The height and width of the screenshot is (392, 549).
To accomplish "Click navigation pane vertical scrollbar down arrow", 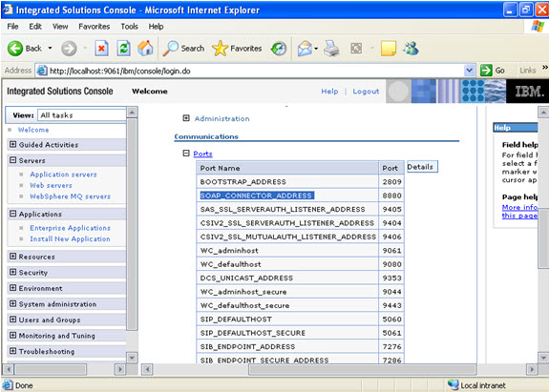I will (x=132, y=358).
